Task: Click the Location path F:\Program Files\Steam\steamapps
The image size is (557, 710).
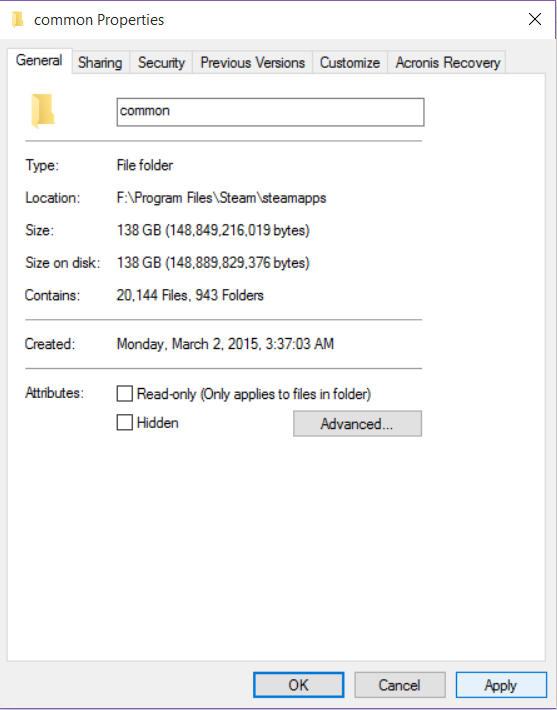Action: coord(221,198)
